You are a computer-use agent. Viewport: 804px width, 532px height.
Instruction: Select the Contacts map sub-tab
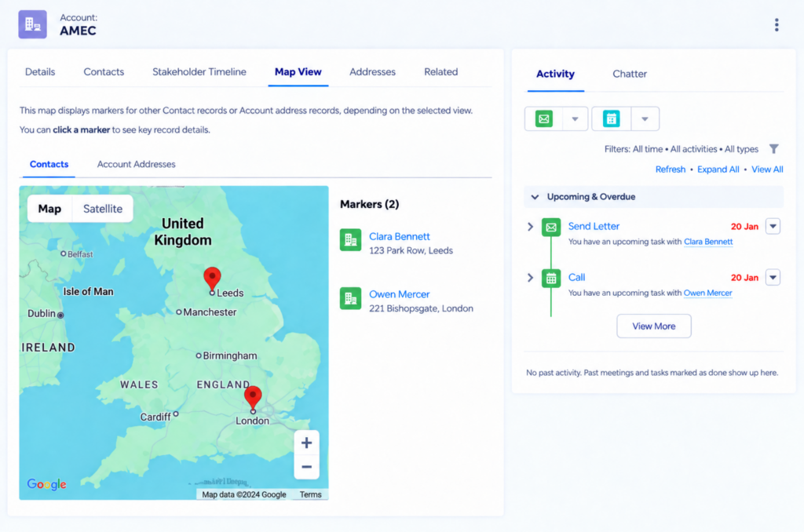click(x=49, y=164)
